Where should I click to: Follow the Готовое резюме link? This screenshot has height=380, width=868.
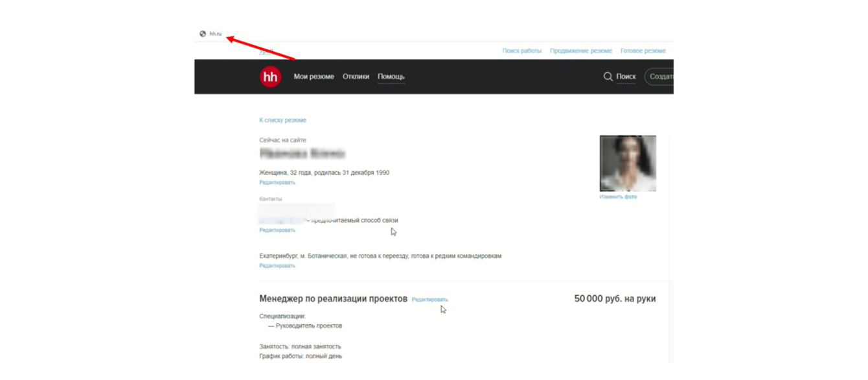point(643,51)
